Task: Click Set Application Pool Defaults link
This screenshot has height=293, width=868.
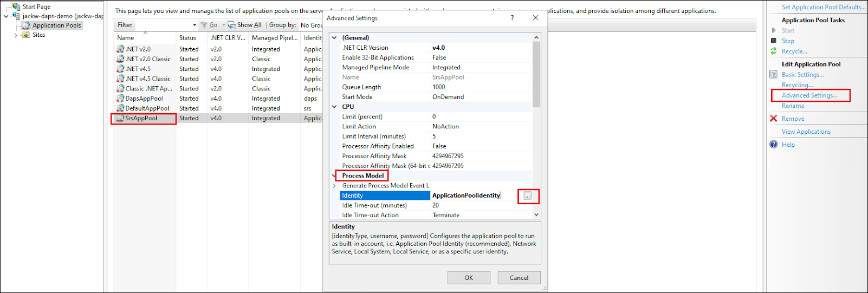Action: tap(824, 7)
